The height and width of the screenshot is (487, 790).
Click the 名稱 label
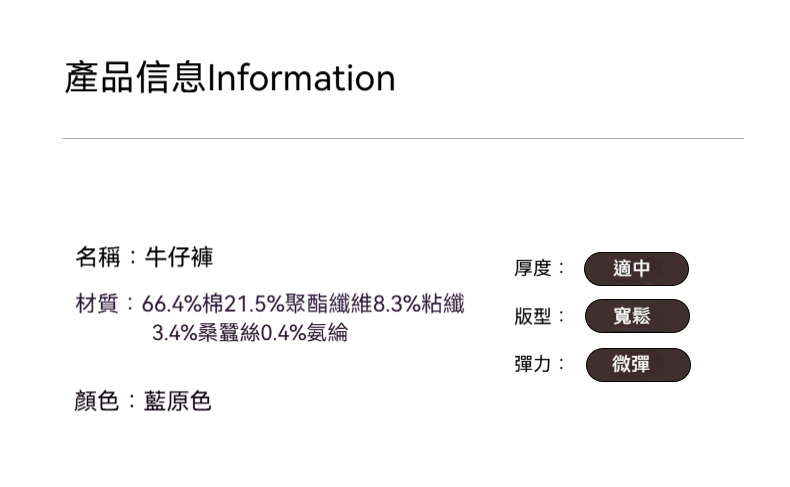tap(98, 257)
